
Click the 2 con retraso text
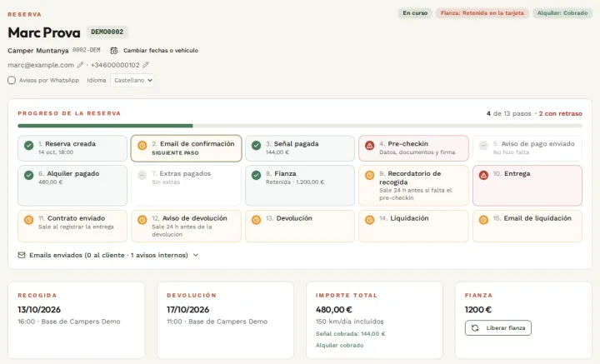click(561, 113)
